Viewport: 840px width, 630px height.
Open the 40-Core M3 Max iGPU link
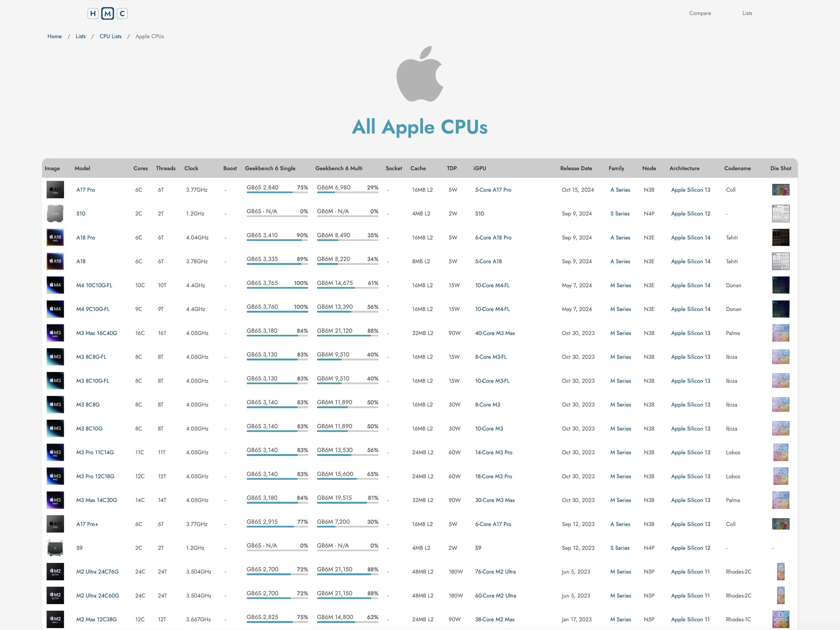coord(495,333)
